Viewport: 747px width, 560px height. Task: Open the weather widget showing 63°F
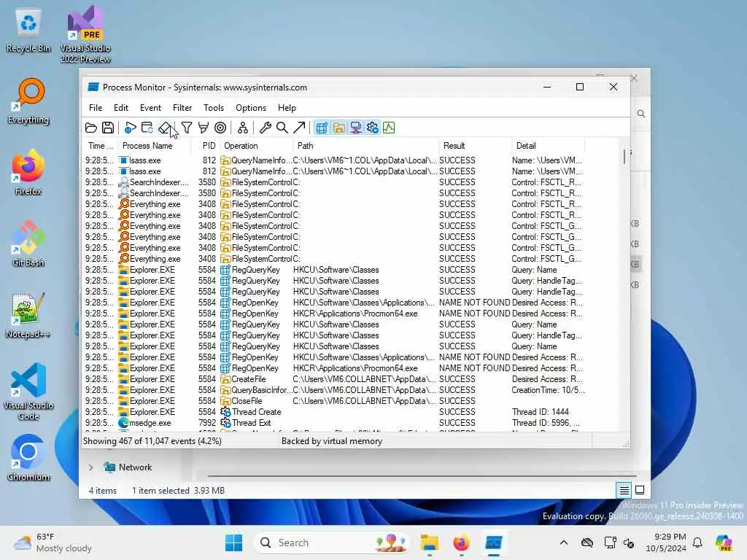(53, 542)
